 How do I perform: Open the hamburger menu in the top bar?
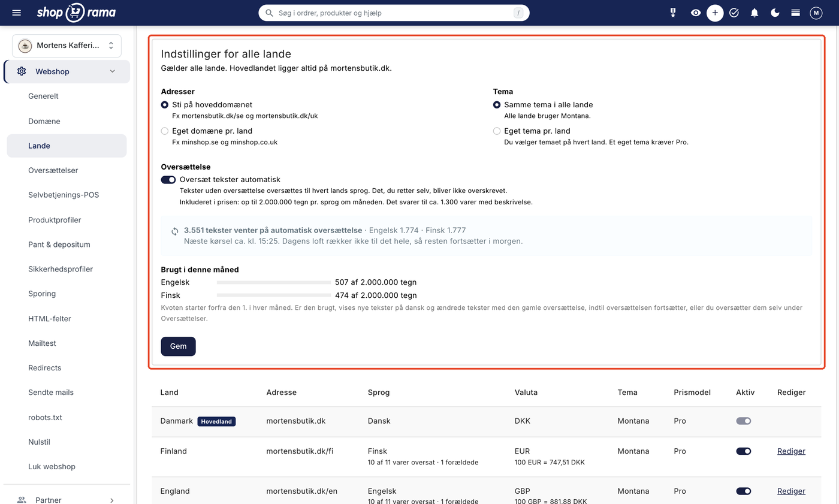click(x=16, y=13)
